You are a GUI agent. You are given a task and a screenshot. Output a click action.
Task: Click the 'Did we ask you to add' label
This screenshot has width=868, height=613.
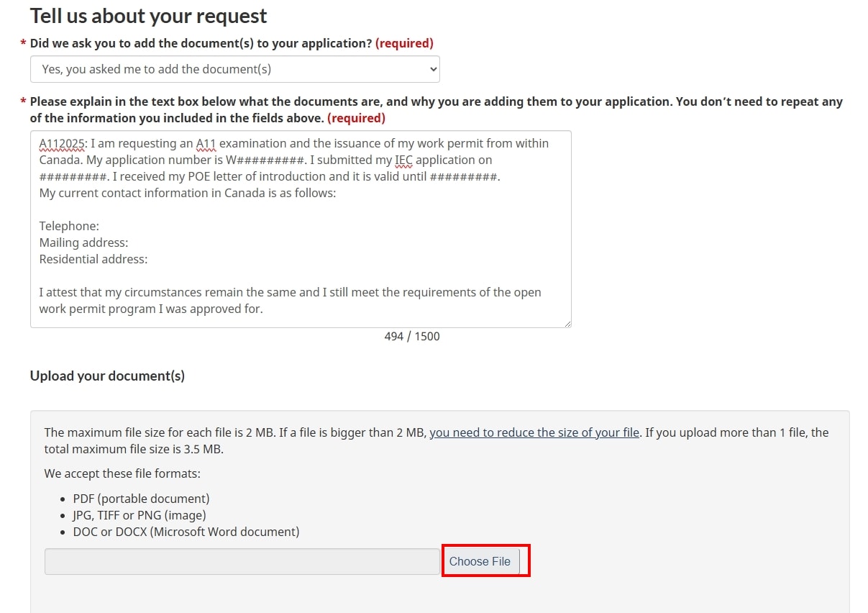pyautogui.click(x=201, y=43)
